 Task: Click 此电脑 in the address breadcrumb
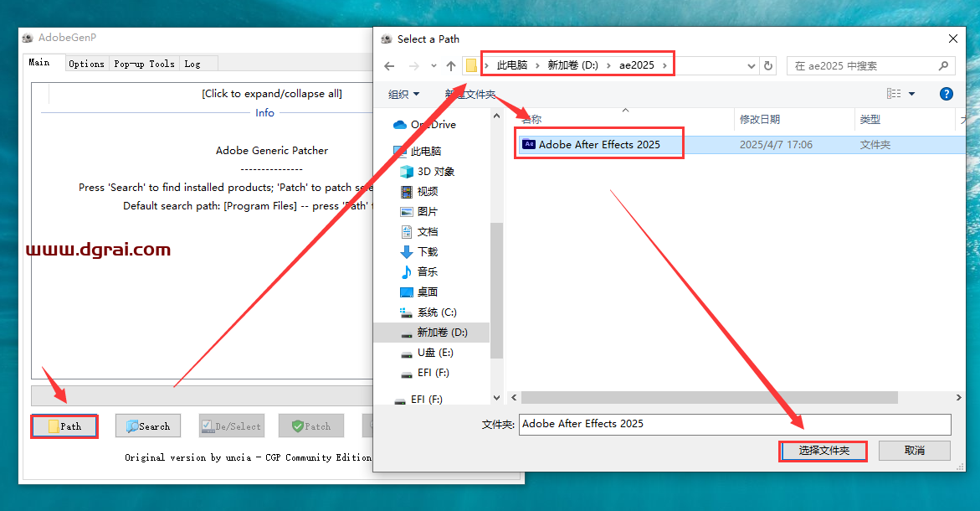[x=512, y=65]
